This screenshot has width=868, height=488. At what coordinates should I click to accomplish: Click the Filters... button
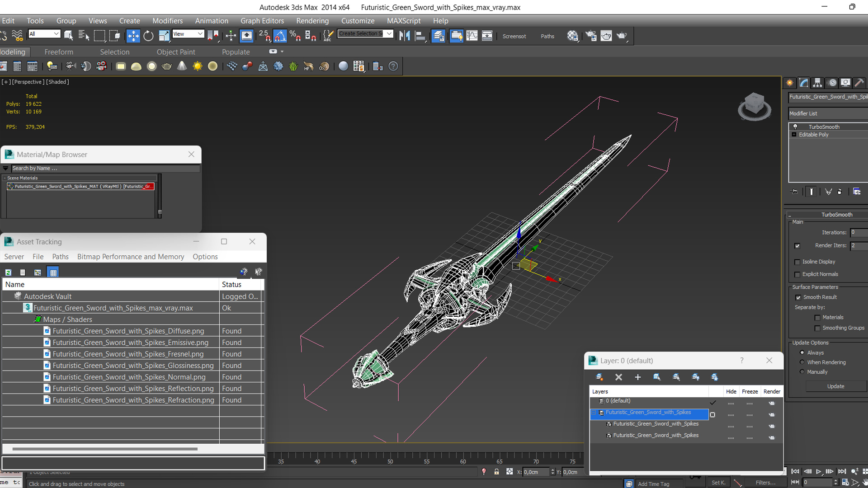pos(765,483)
